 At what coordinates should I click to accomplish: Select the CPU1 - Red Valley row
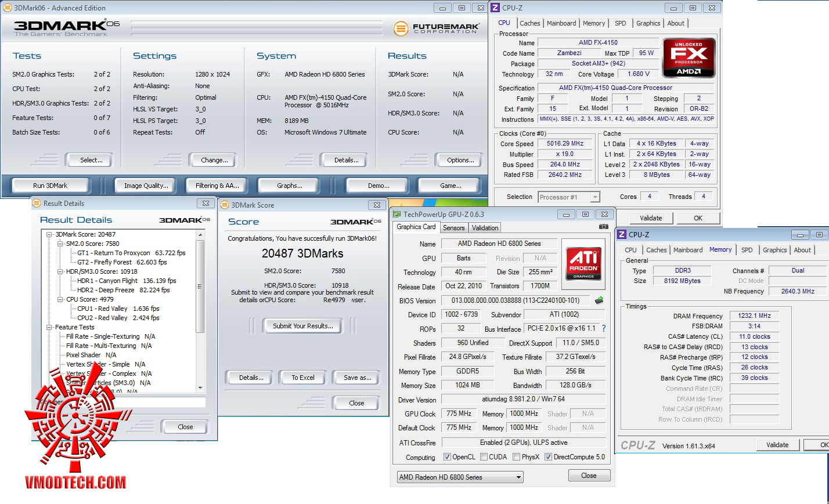[x=118, y=309]
